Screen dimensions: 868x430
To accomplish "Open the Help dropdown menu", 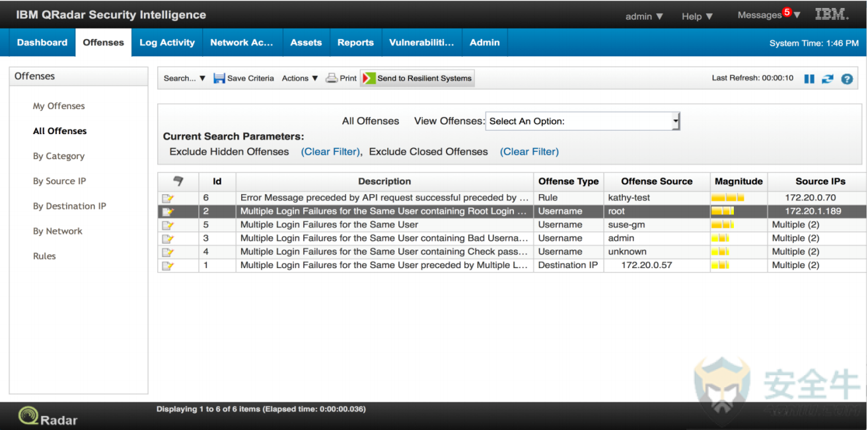I will pos(697,17).
